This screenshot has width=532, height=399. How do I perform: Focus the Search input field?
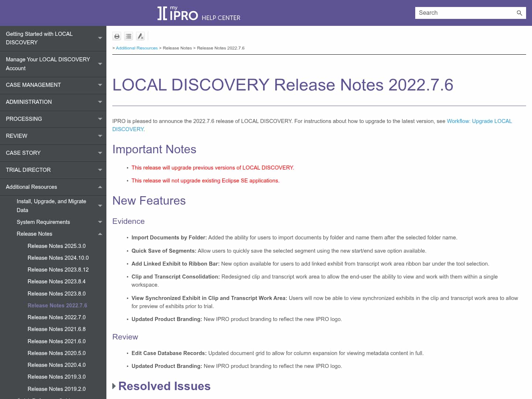pos(465,13)
